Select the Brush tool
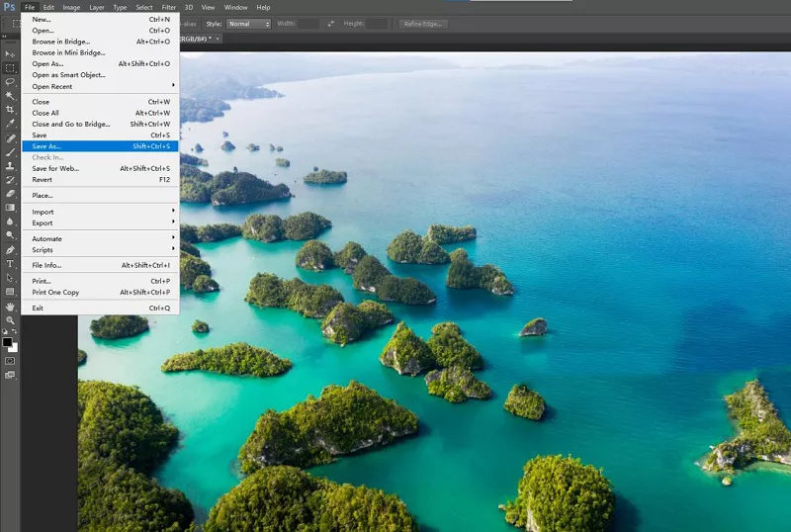The height and width of the screenshot is (532, 791). point(10,152)
